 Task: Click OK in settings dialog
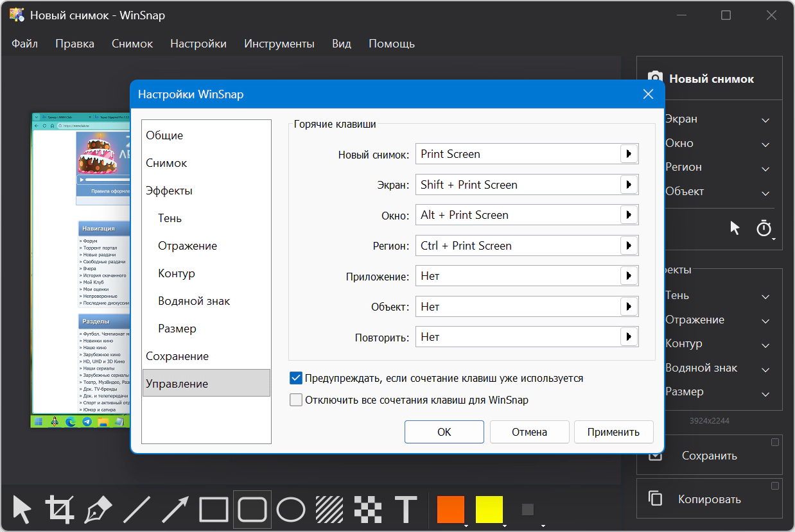coord(444,432)
